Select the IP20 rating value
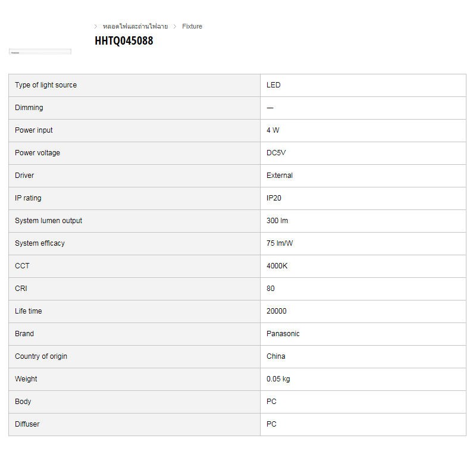This screenshot has height=476, width=476. [x=274, y=198]
